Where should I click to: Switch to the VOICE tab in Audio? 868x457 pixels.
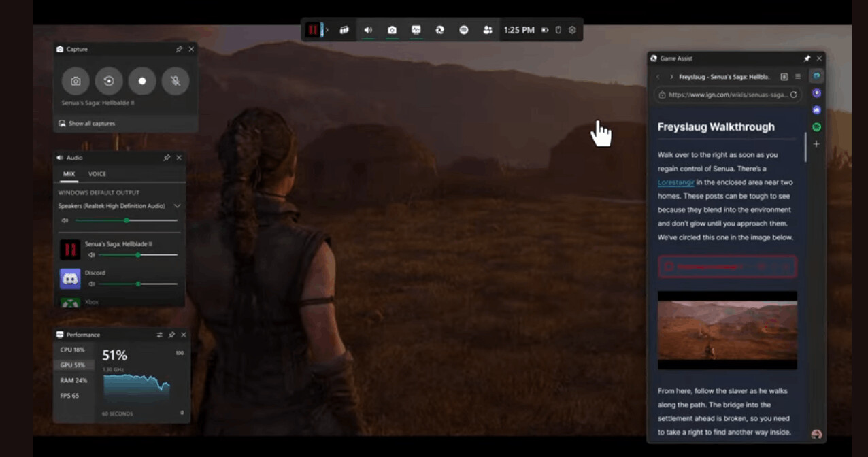pos(97,174)
